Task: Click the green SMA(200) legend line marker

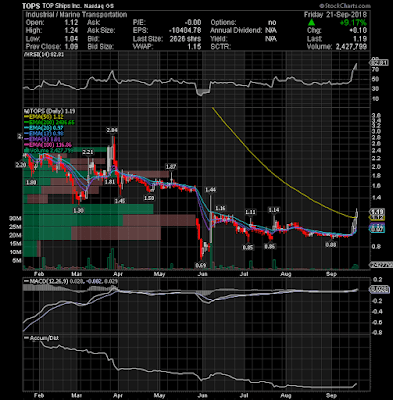Action: tap(26, 122)
